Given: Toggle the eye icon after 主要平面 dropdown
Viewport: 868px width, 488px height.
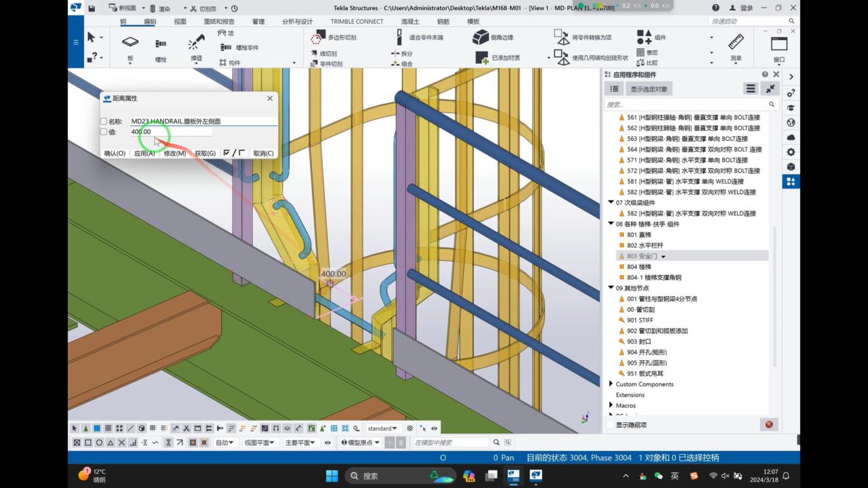Looking at the screenshot, I should tap(328, 443).
